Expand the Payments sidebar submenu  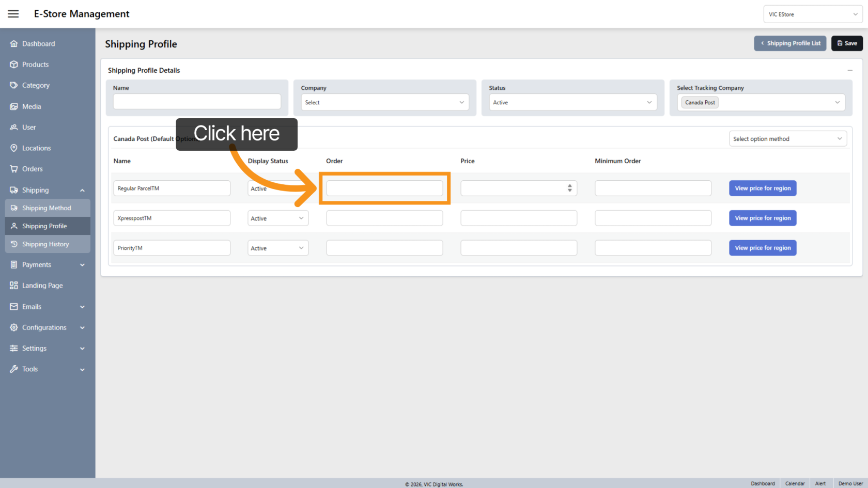(82, 265)
